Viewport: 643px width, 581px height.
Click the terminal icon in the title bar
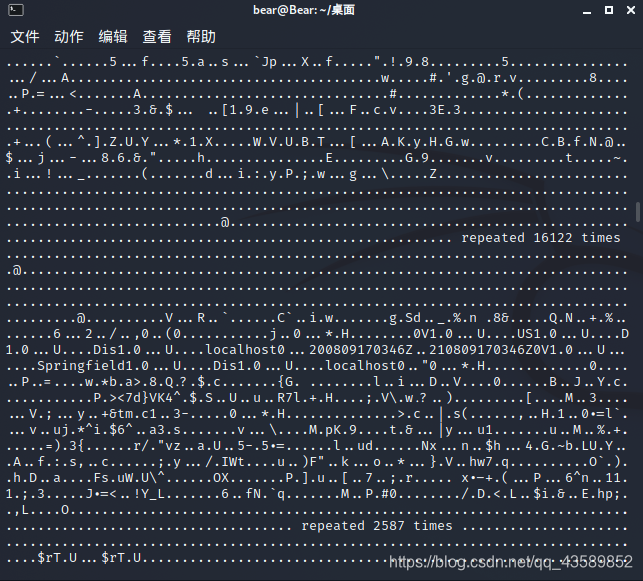(16, 10)
